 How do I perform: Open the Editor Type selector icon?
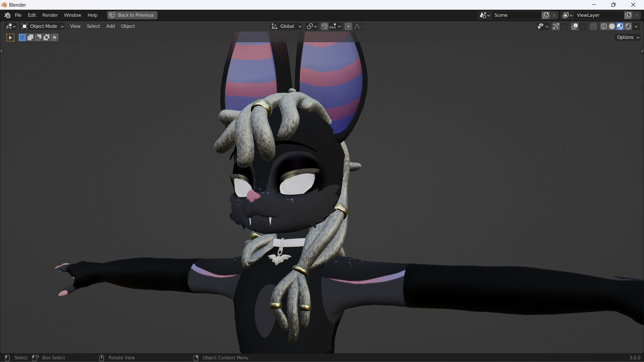coord(11,26)
